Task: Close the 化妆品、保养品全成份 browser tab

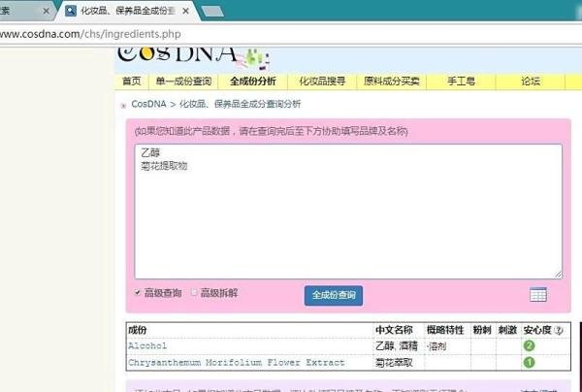Action: coord(185,11)
